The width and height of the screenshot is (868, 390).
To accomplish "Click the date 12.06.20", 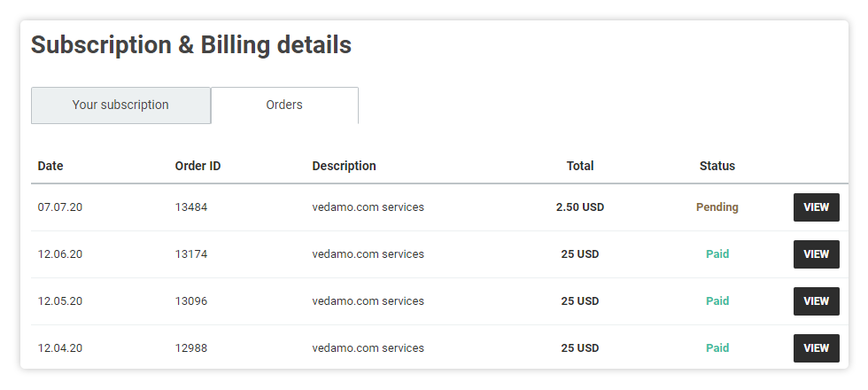I will tap(60, 254).
